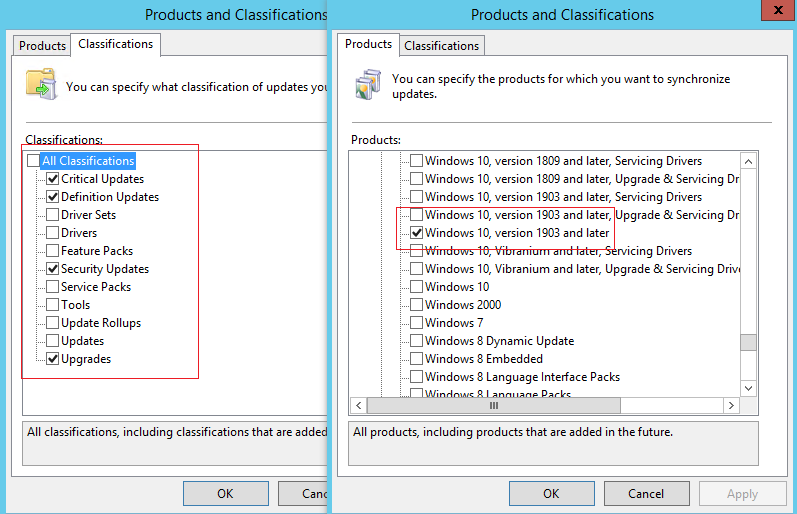
Task: Enable Feature Packs classification
Action: pos(52,251)
